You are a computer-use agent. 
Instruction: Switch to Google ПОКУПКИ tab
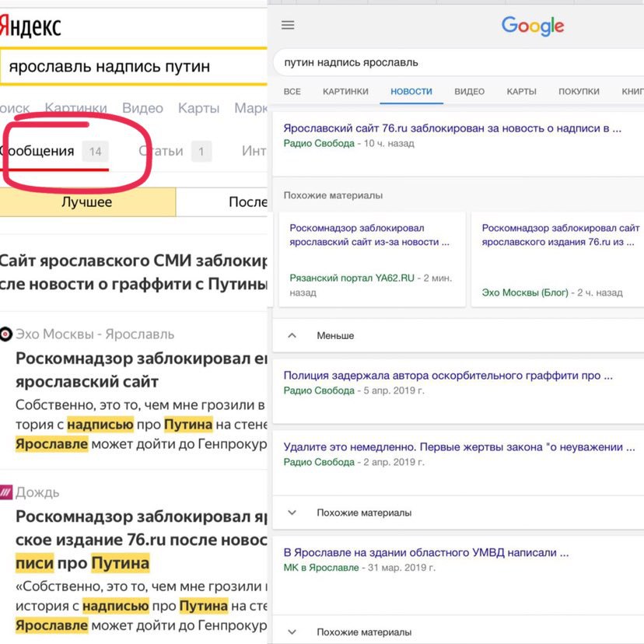(579, 92)
